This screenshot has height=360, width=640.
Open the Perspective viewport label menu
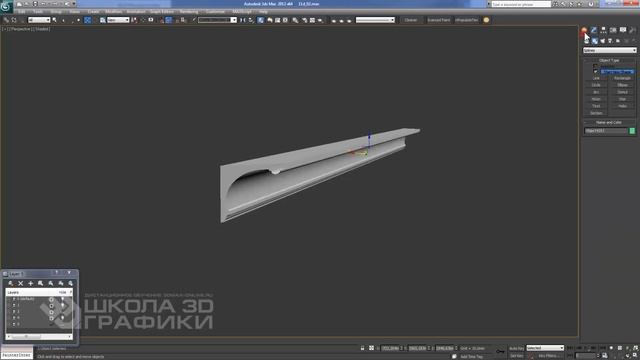(21, 29)
